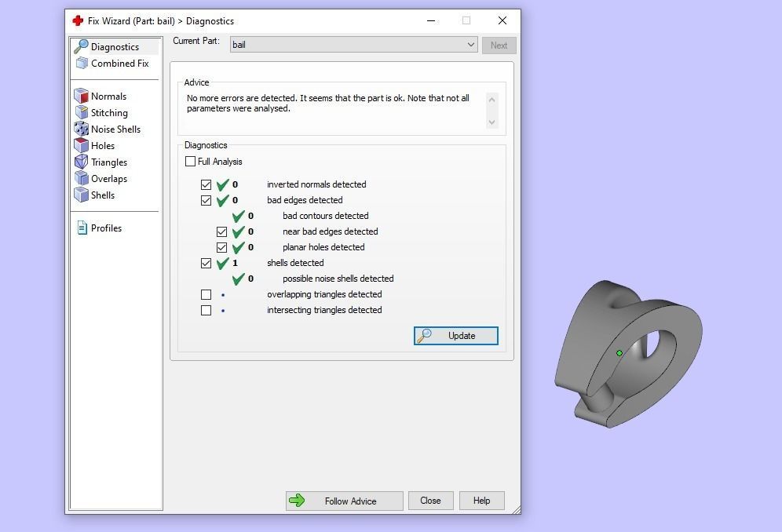Click the Holes cube icon
The image size is (782, 532).
point(81,146)
